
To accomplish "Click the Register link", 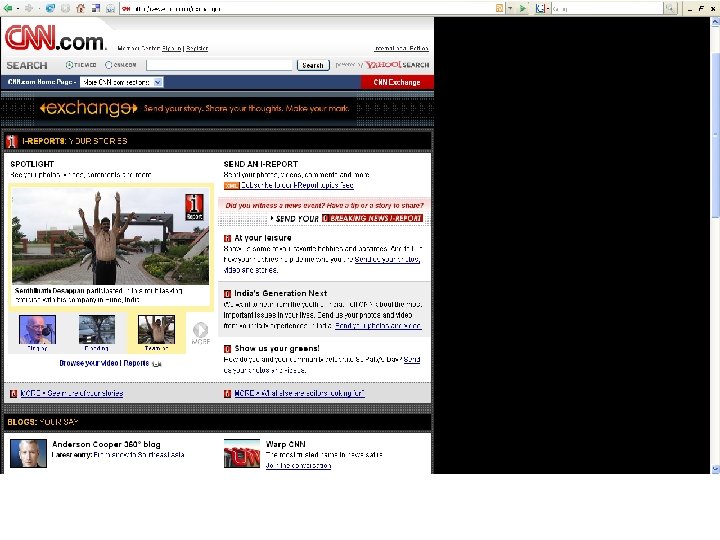I will (197, 48).
